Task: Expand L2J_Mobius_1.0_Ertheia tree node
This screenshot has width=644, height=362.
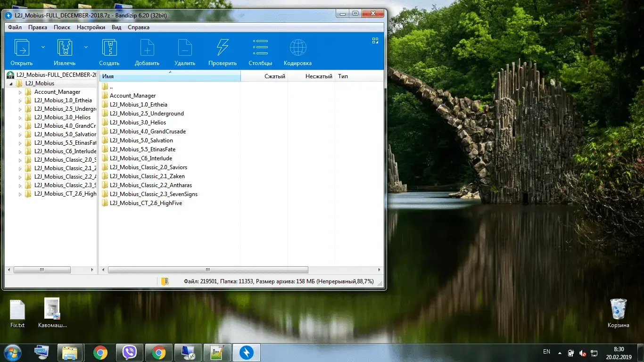Action: pyautogui.click(x=20, y=100)
